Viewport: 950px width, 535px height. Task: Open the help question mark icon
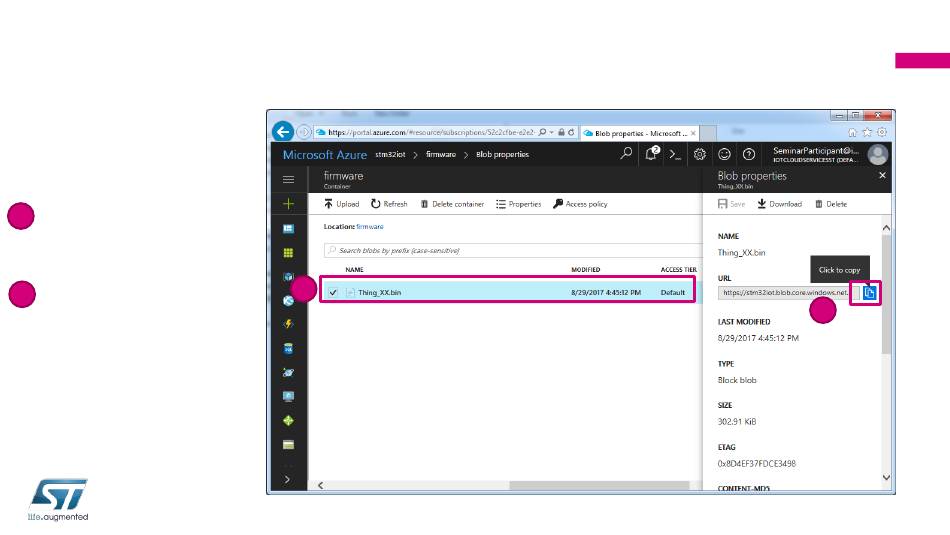(749, 155)
